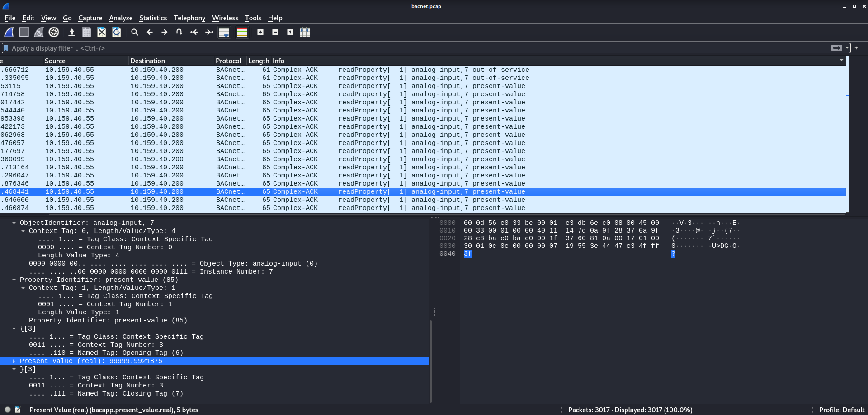Open the Statistics menu
Screen dimensions: 868x415
point(153,18)
